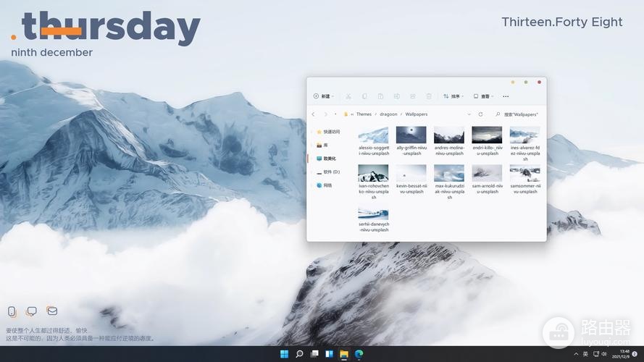Click the search Wallpapers input field

(517, 114)
